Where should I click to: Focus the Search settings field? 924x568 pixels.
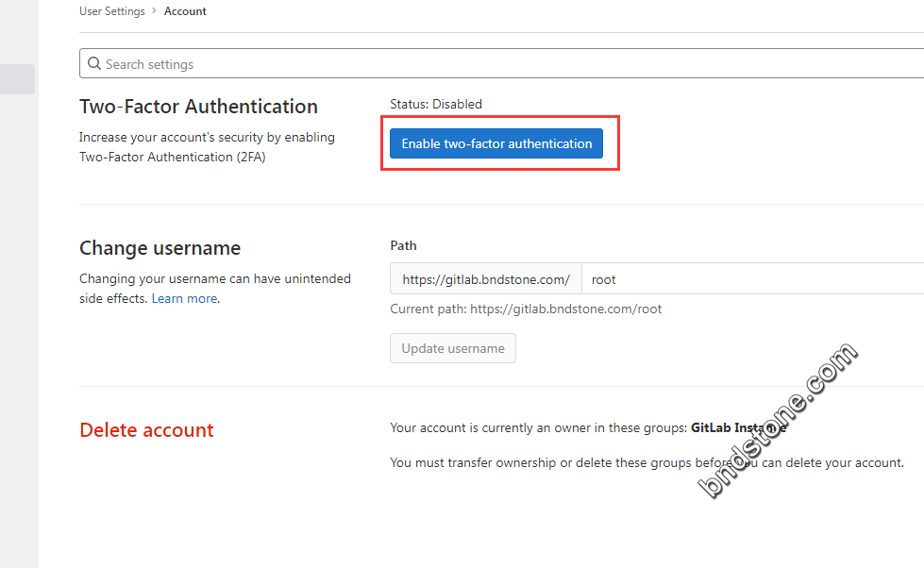[501, 63]
